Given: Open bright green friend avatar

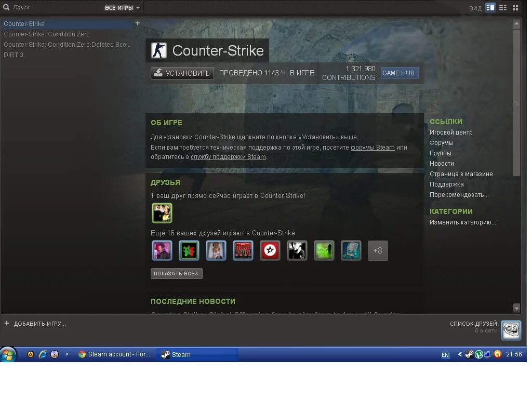Looking at the screenshot, I should click(x=324, y=250).
